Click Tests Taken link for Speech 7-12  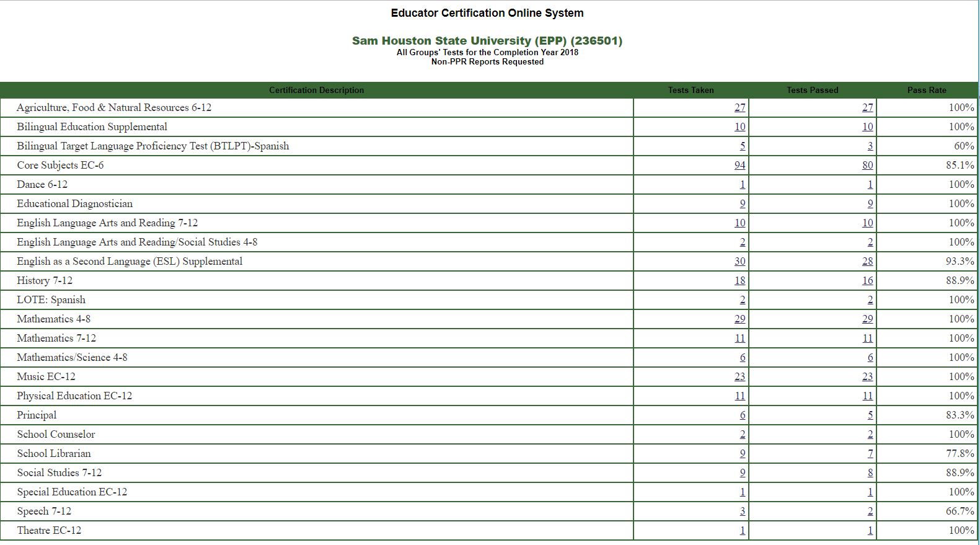pyautogui.click(x=742, y=511)
